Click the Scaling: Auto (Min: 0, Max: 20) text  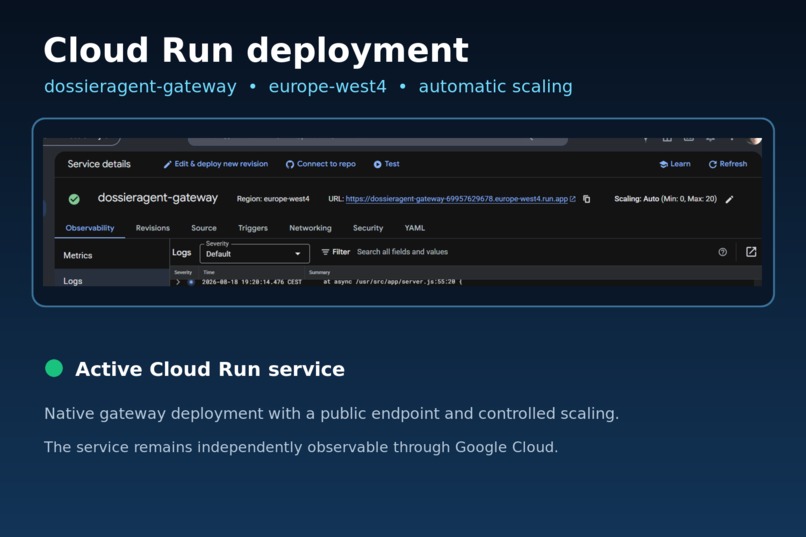[x=665, y=199]
